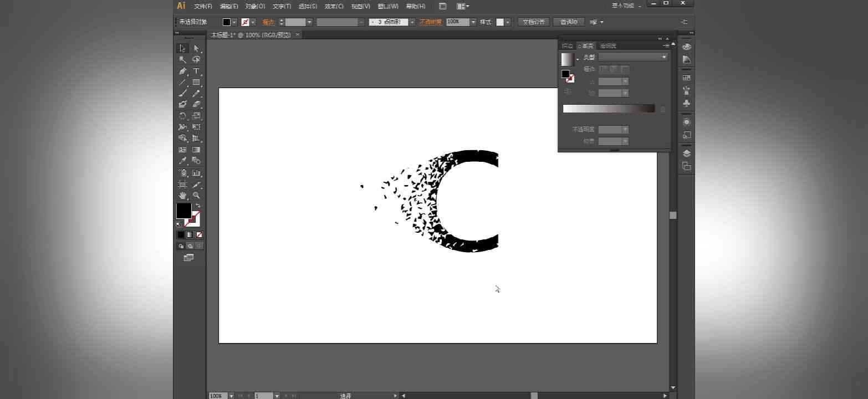Viewport: 868px width, 399px height.
Task: Select the Line Segment tool
Action: point(182,82)
